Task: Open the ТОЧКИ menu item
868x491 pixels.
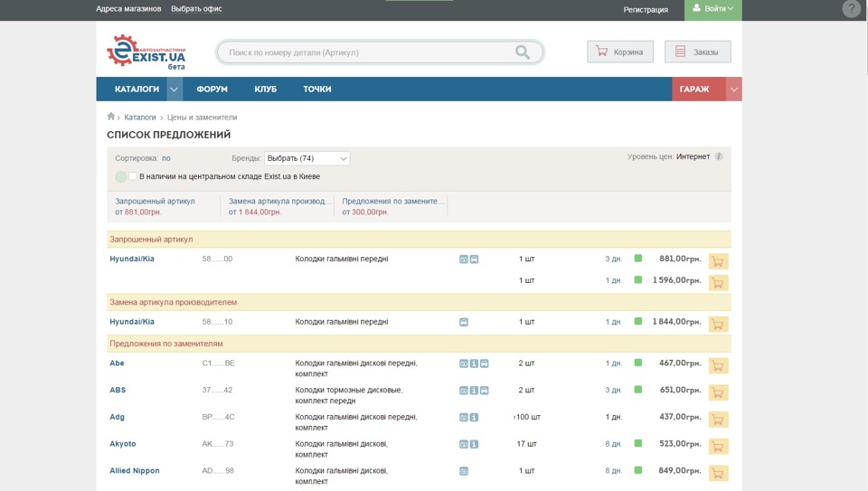Action: (317, 90)
